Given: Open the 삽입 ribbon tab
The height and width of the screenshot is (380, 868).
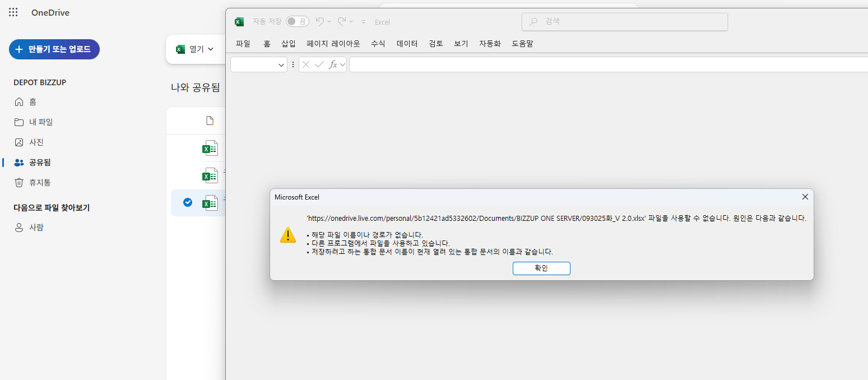Looking at the screenshot, I should coord(289,43).
